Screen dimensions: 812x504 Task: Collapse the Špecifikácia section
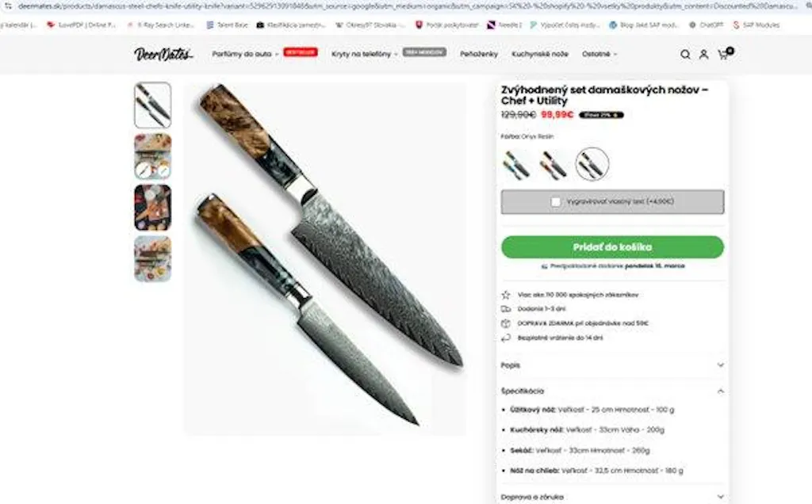613,391
